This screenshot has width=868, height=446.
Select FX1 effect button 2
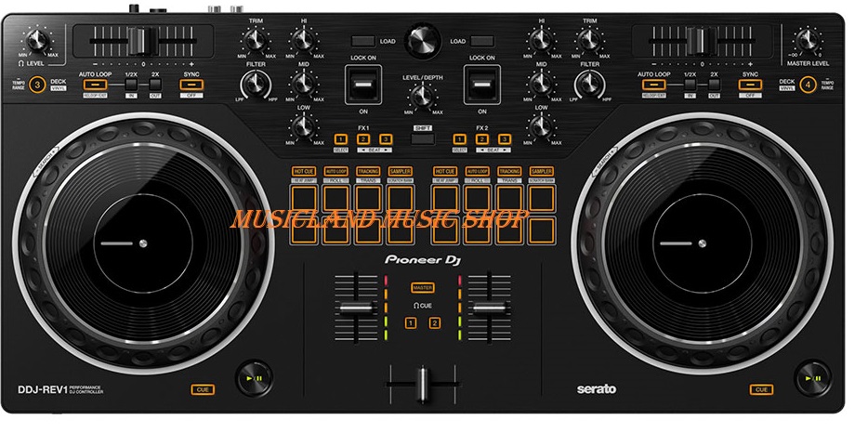[363, 139]
